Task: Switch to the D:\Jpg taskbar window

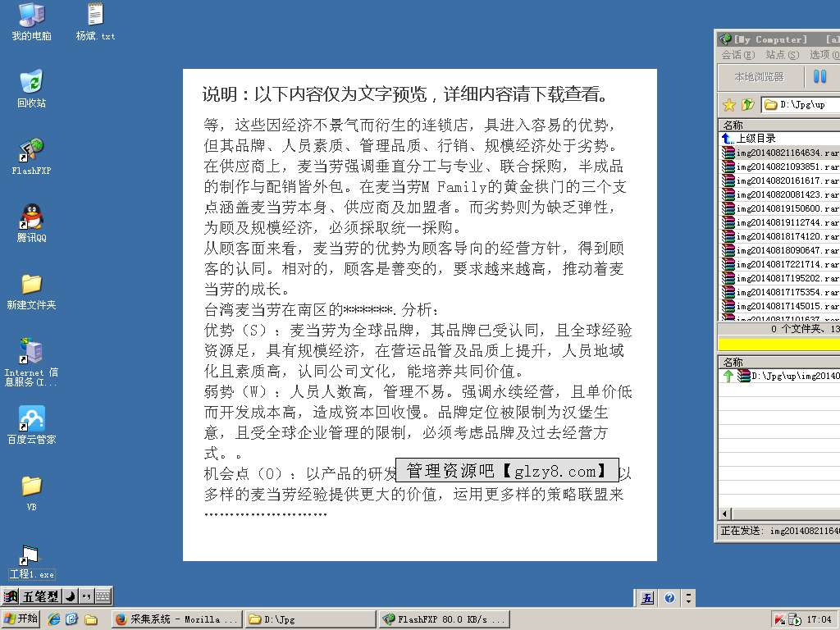Action: (311, 619)
